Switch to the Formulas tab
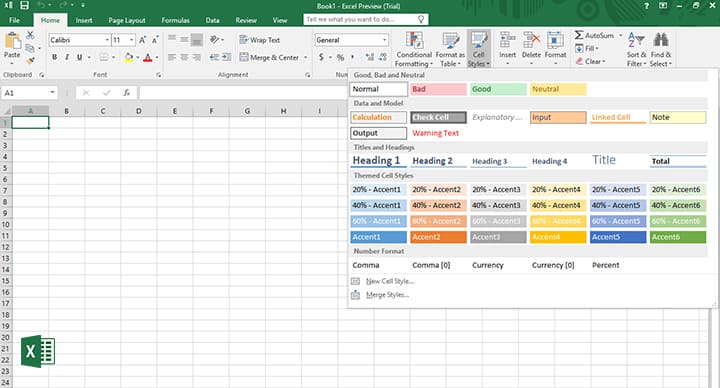The height and width of the screenshot is (388, 720). point(175,20)
